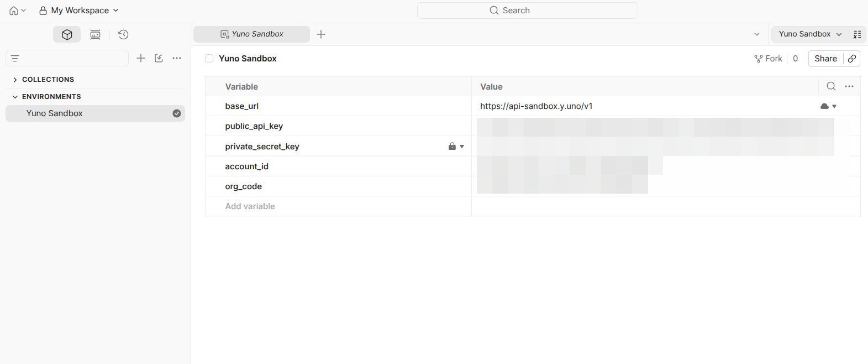Click the lock icon on private_secret_key
This screenshot has width=868, height=364.
click(x=452, y=147)
